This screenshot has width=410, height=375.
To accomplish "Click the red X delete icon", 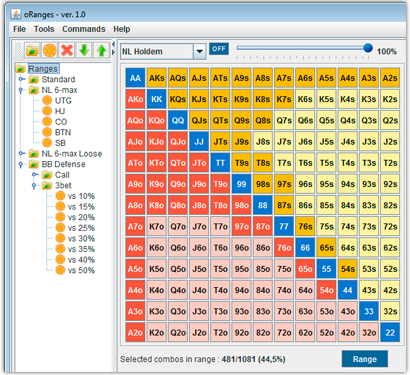I will (x=67, y=51).
